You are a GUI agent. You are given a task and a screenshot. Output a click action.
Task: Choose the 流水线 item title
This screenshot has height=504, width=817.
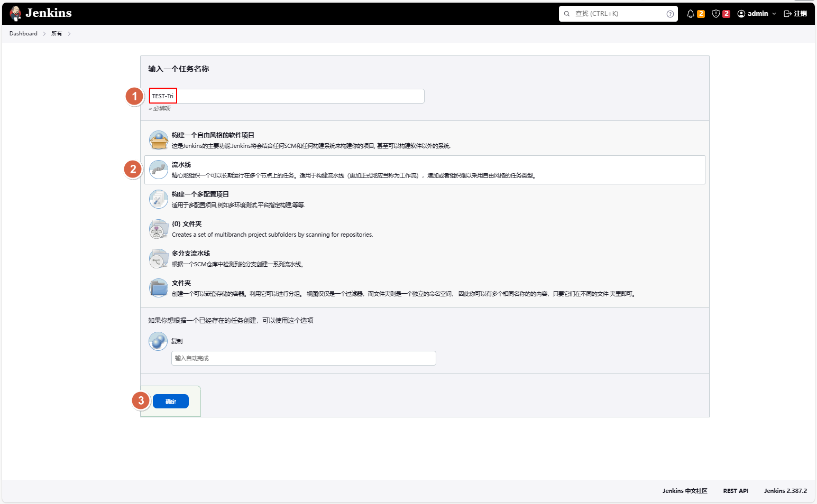tap(181, 165)
